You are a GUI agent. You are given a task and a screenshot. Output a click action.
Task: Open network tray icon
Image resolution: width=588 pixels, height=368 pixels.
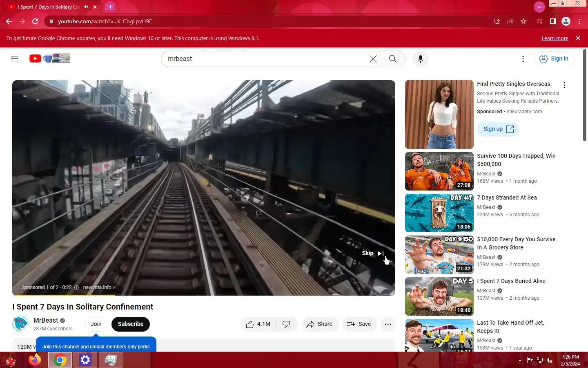(540, 360)
